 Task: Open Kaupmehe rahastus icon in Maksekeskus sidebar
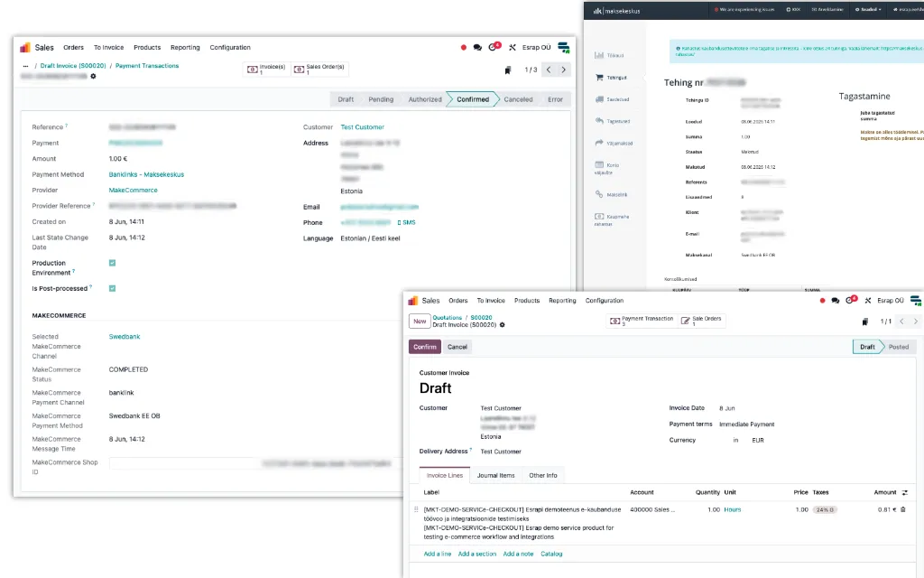coord(599,217)
